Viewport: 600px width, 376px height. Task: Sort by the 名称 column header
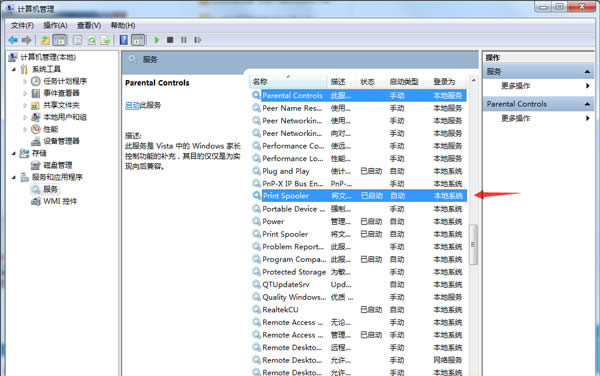(x=289, y=81)
